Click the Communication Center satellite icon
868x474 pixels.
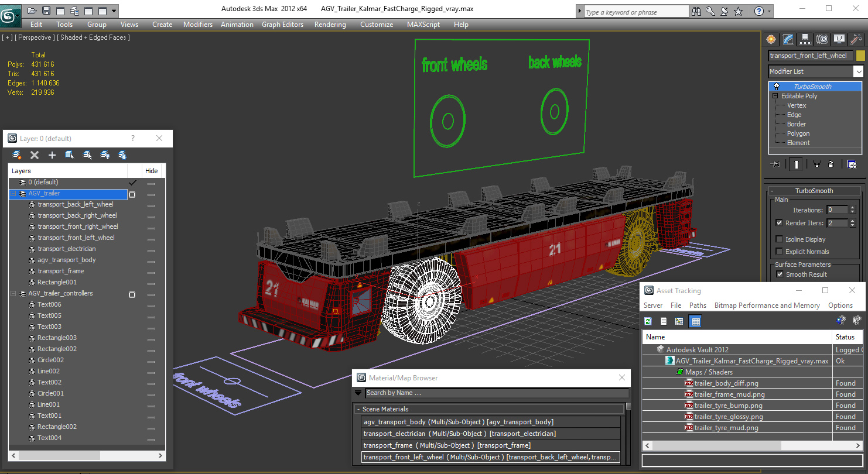(x=725, y=11)
